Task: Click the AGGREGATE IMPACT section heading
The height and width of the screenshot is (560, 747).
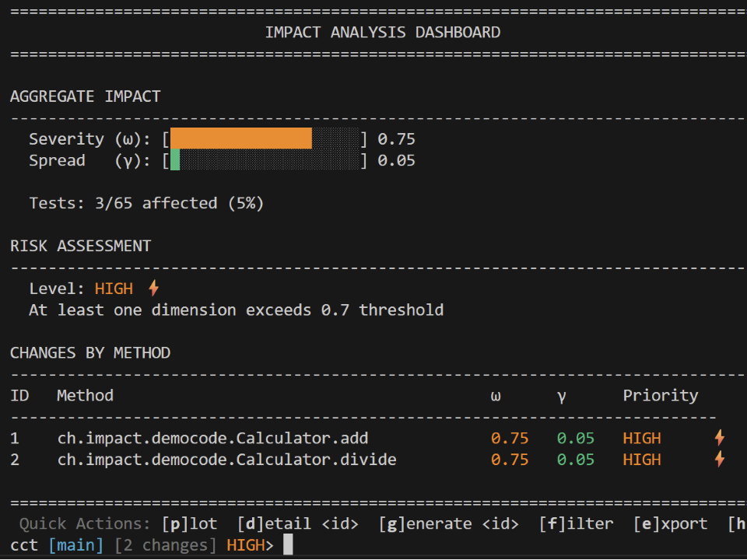Action: coord(86,96)
